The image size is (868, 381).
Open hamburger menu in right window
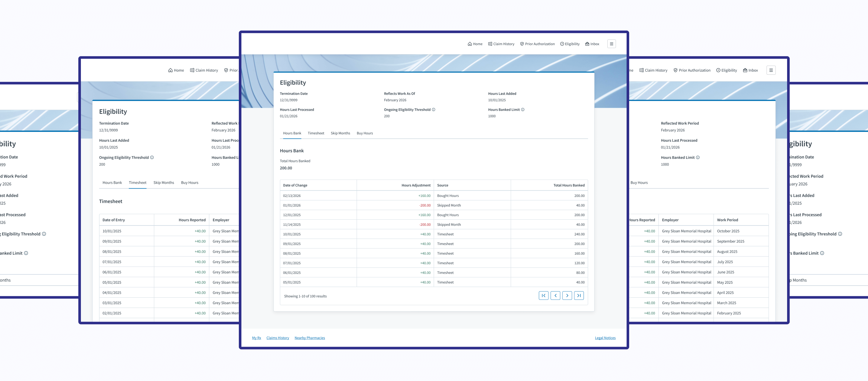(771, 70)
